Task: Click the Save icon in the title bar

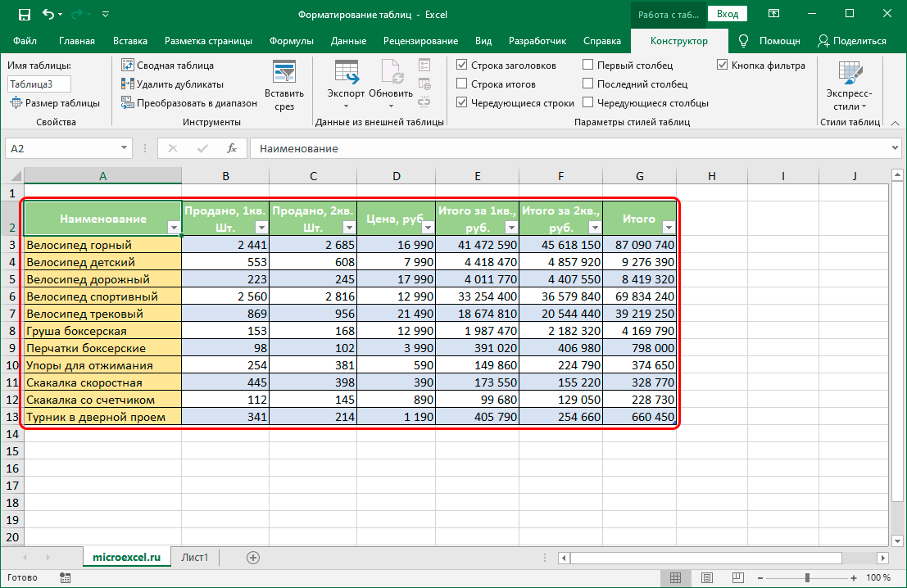Action: [x=24, y=14]
